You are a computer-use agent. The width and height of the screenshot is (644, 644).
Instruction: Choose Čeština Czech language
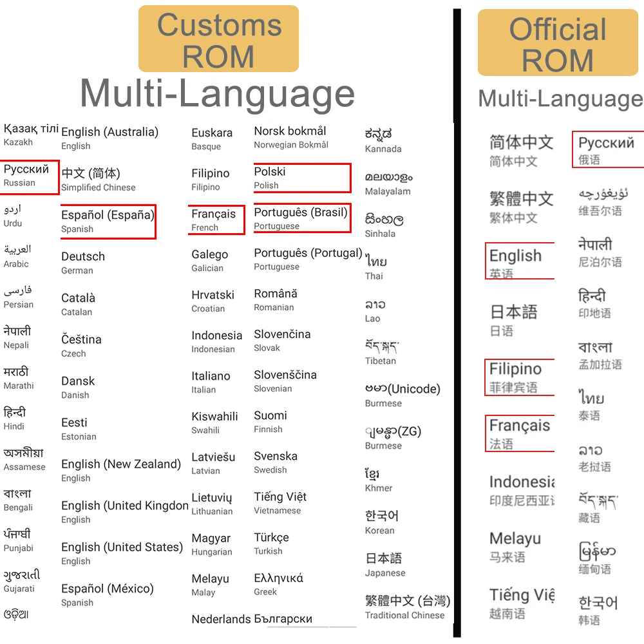coord(81,346)
